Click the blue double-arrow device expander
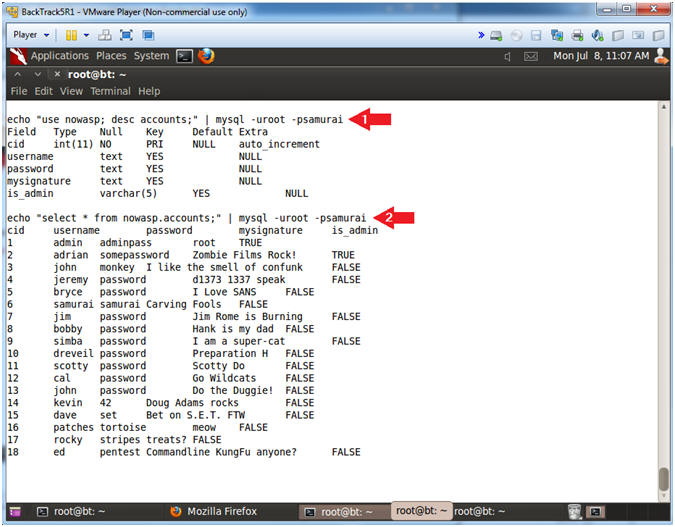Viewport: 675px width, 527px height. click(481, 35)
